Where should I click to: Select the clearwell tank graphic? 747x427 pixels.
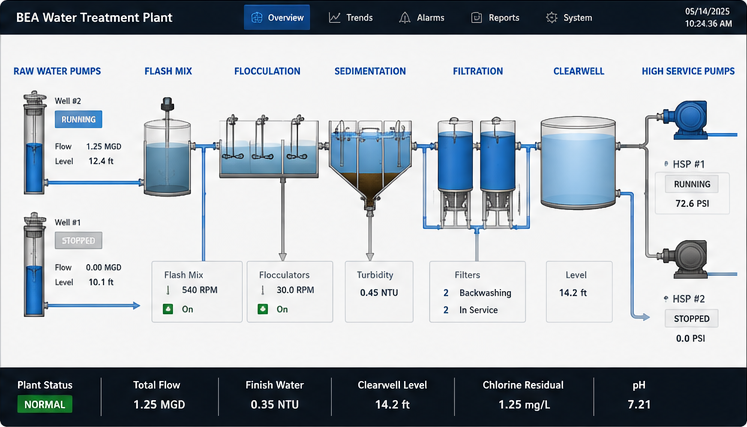[x=578, y=162]
